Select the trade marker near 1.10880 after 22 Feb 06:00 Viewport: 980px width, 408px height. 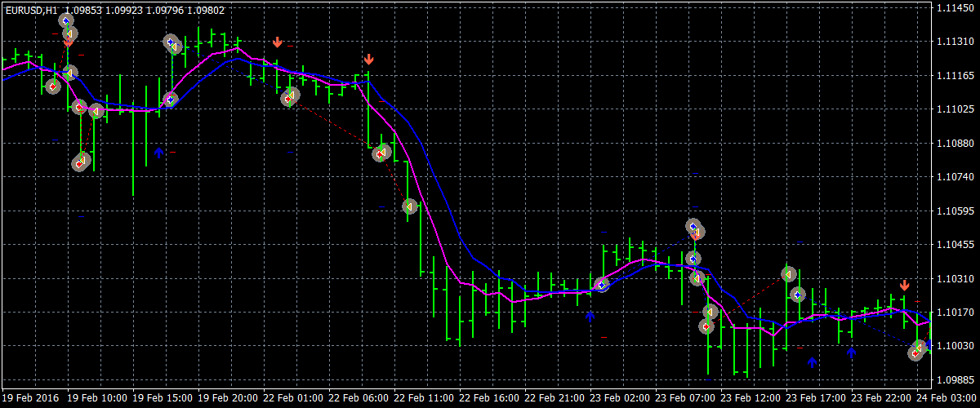(x=381, y=153)
